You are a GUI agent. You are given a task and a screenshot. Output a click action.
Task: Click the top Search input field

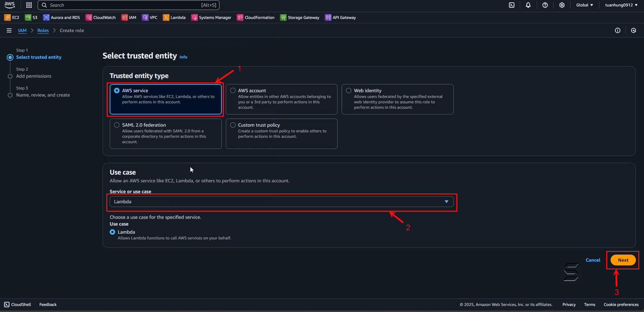click(129, 5)
